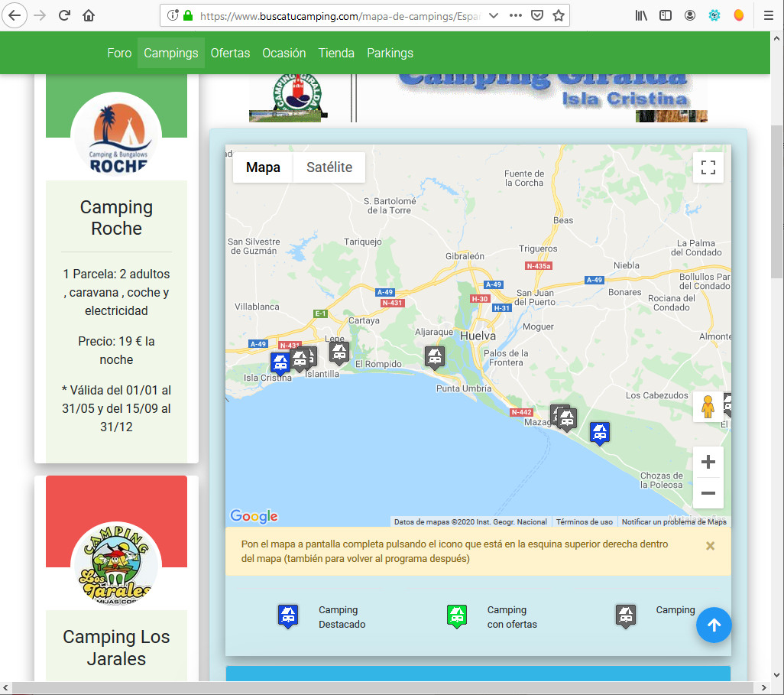Open the Camping Giralda Isla Cristina banner
Viewport: 784px width, 695px height.
tap(478, 98)
